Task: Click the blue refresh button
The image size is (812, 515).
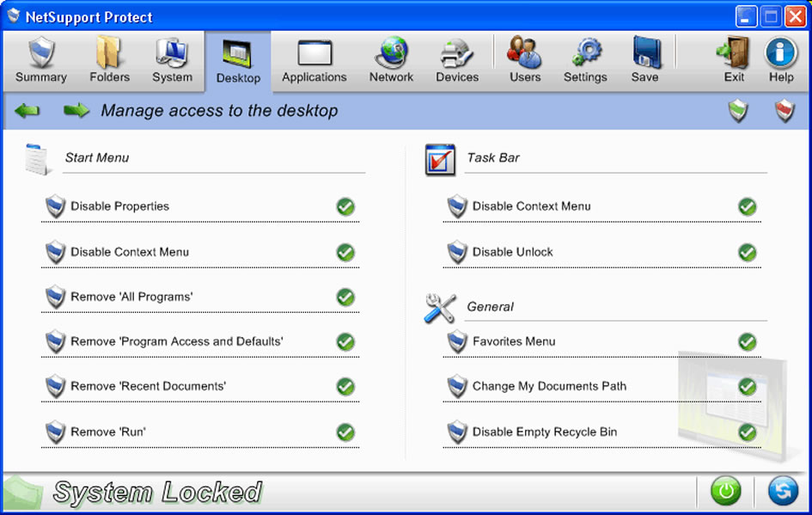Action: pyautogui.click(x=783, y=490)
